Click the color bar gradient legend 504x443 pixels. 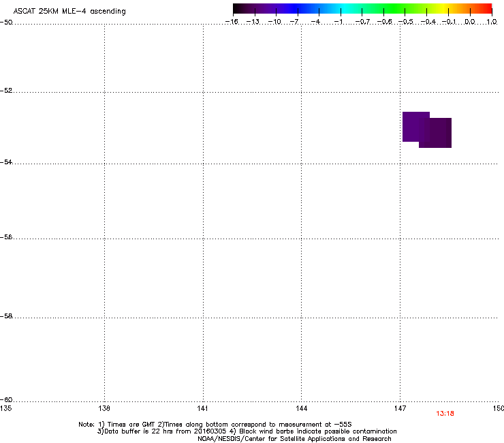(x=362, y=9)
